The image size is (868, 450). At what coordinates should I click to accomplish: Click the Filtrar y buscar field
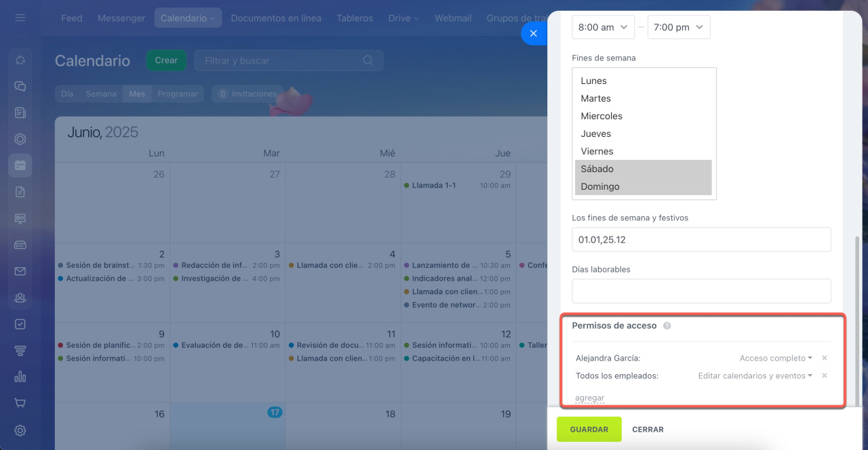(289, 60)
